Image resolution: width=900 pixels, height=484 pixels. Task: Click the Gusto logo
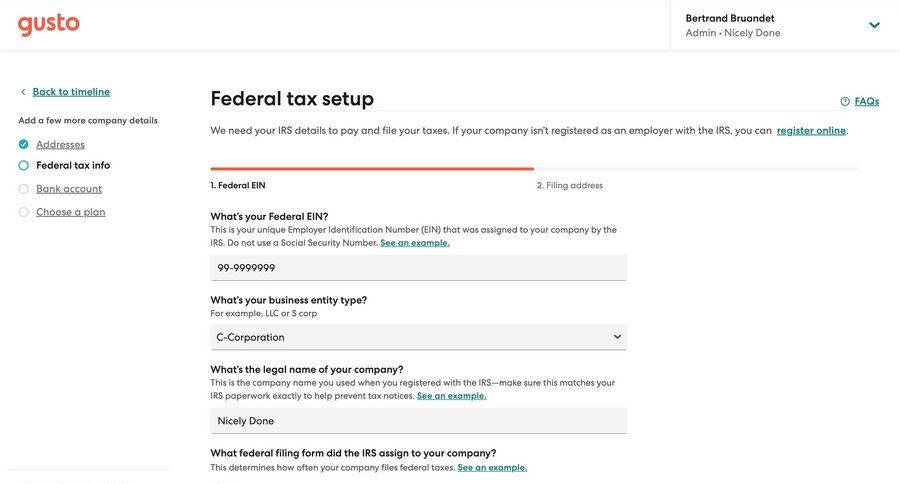[48, 25]
